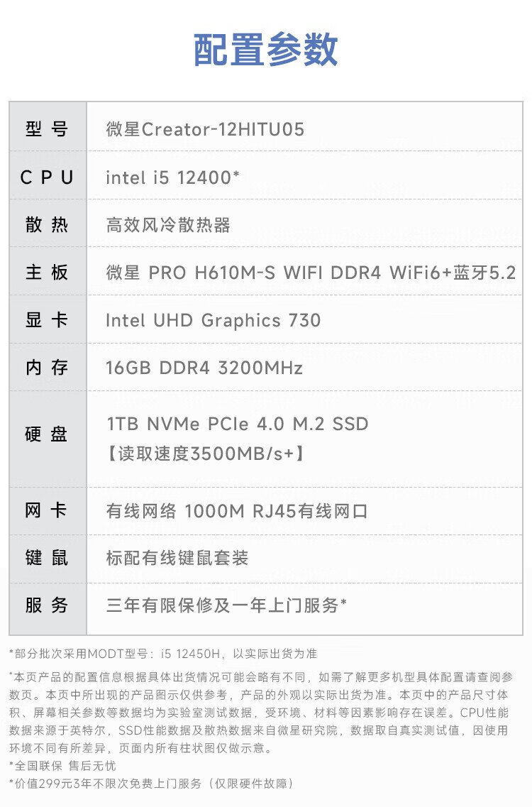Click the 高效风冷散热器 text
This screenshot has height=807, width=532.
pos(168,226)
